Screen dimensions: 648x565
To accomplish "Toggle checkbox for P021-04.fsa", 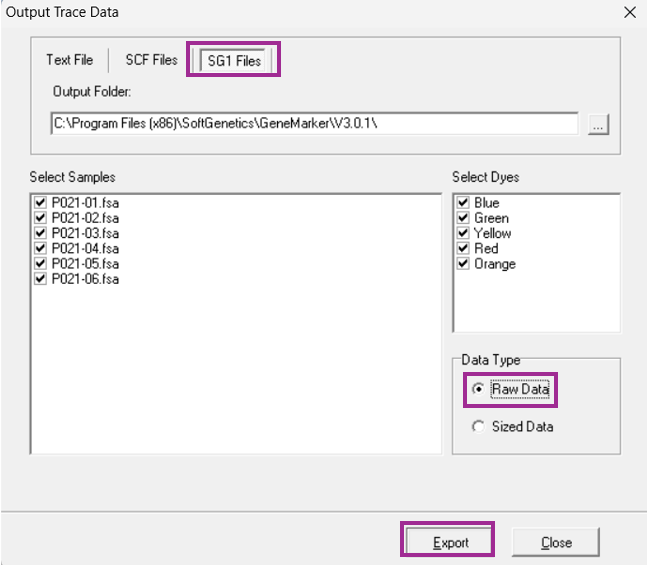I will pos(41,248).
